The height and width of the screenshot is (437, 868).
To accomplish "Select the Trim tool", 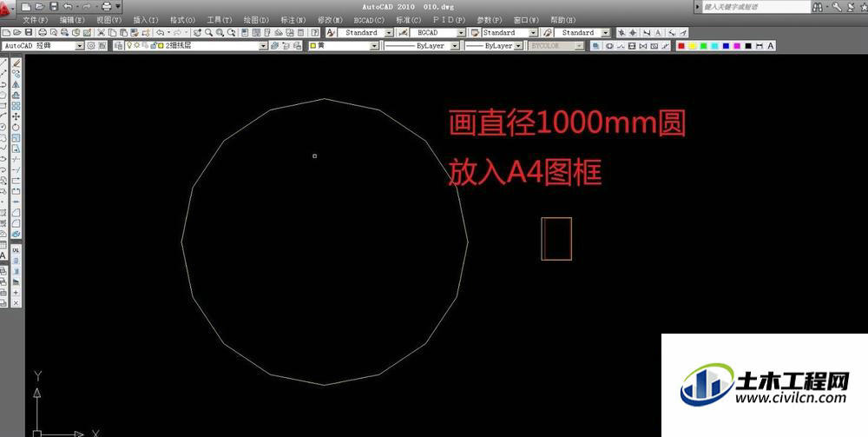I will [x=16, y=159].
